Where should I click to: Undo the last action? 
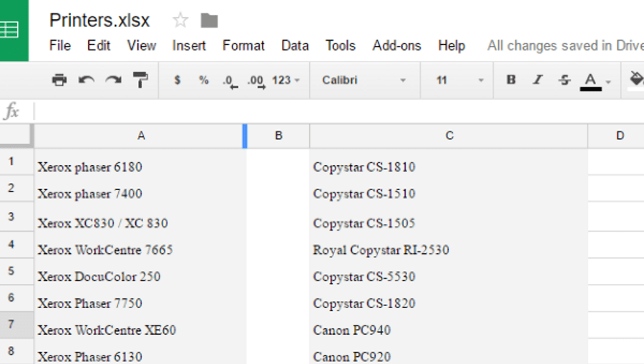click(87, 79)
